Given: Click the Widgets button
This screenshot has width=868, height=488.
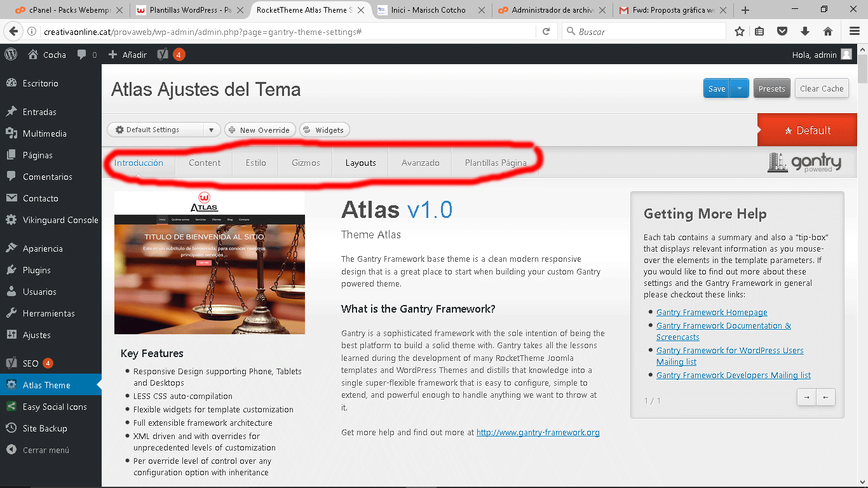Looking at the screenshot, I should pyautogui.click(x=324, y=130).
